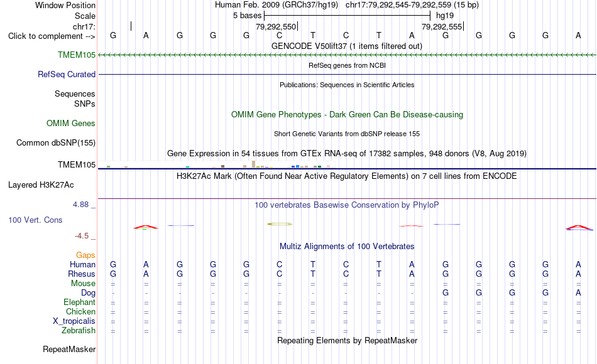Click the yellow PhyloP conservation bar

click(280, 224)
